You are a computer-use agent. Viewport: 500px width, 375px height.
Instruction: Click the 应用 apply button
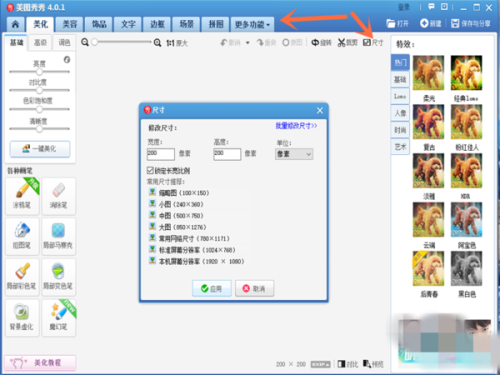click(212, 288)
